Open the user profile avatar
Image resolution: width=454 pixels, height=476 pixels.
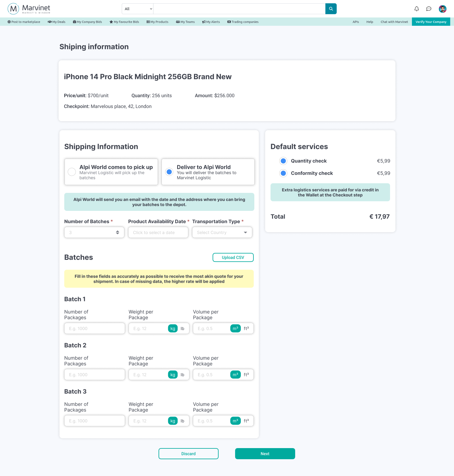pyautogui.click(x=443, y=9)
